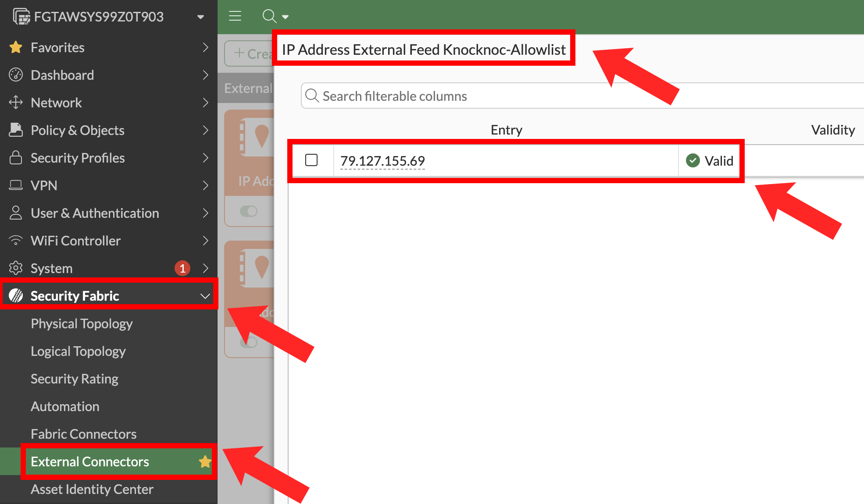This screenshot has width=864, height=504.
Task: Click the hamburger menu icon
Action: click(x=235, y=17)
